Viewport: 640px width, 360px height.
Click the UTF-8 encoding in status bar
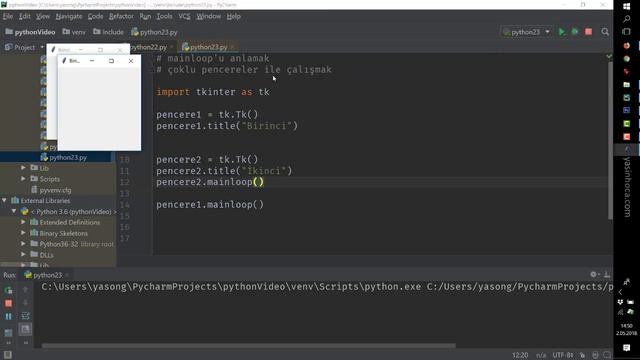pyautogui.click(x=562, y=355)
